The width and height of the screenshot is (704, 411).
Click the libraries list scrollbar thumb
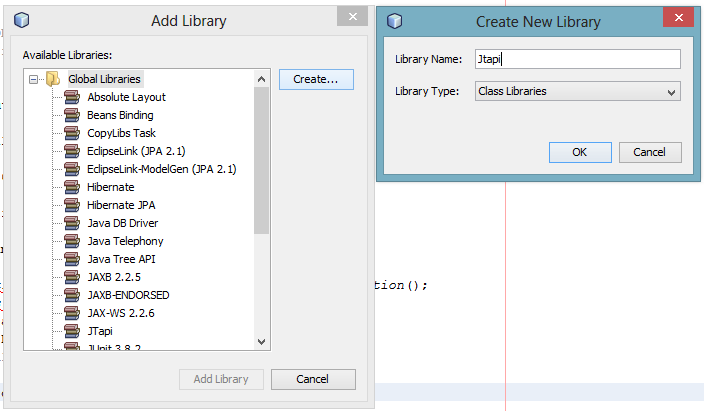pos(261,160)
